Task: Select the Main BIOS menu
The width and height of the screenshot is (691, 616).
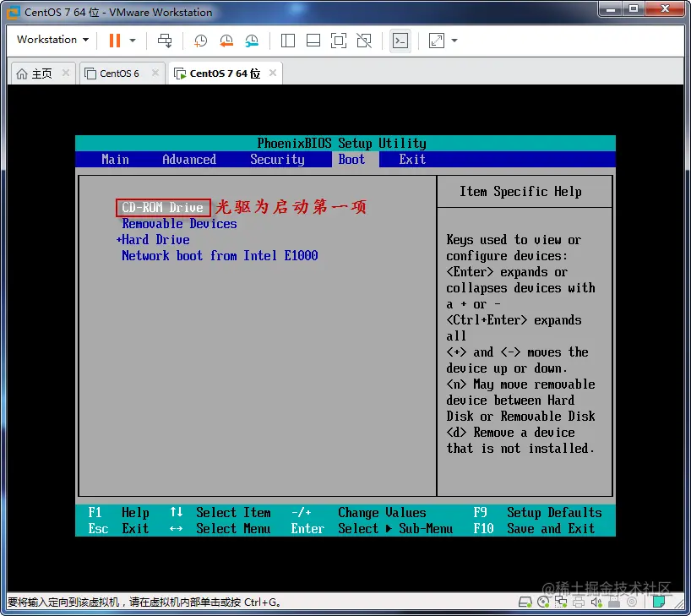Action: pyautogui.click(x=116, y=159)
